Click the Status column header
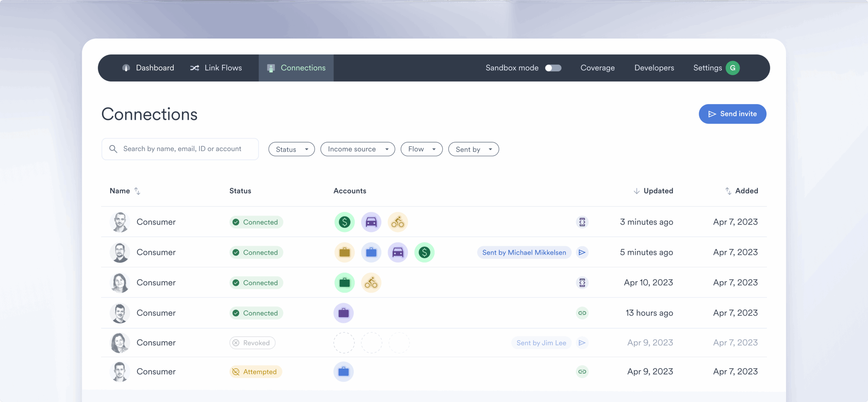Image resolution: width=868 pixels, height=402 pixels. [x=240, y=191]
